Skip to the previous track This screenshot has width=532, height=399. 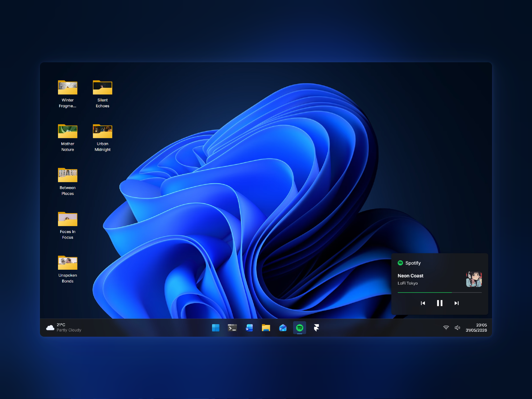(423, 303)
